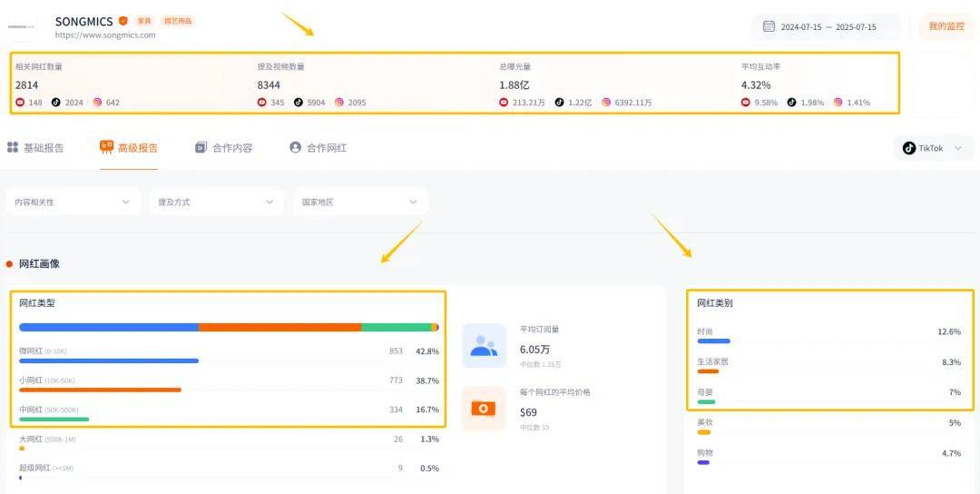This screenshot has width=980, height=494.
Task: Click orange segment of 网红类型 stacked bar
Action: 280,327
